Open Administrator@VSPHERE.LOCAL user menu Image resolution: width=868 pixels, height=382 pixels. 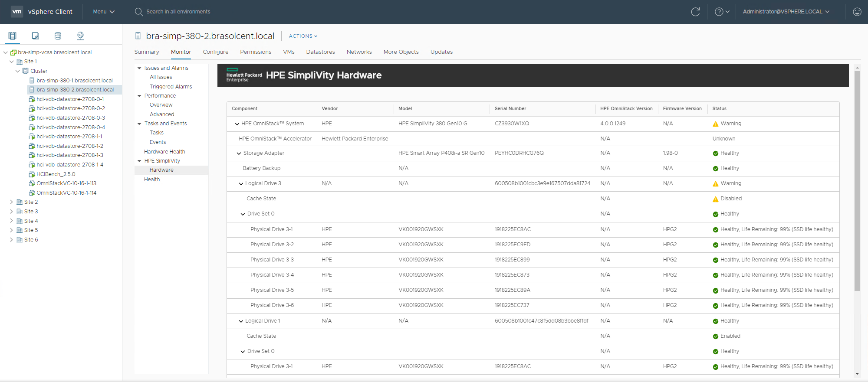point(786,12)
